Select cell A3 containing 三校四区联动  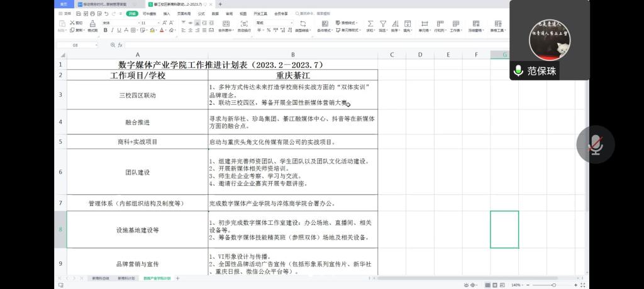click(x=137, y=95)
